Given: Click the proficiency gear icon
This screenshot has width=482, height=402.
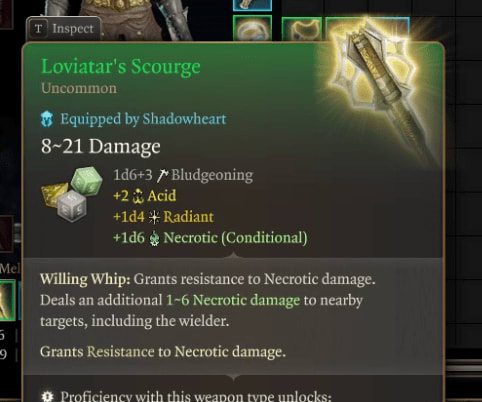Looking at the screenshot, I should tap(47, 396).
